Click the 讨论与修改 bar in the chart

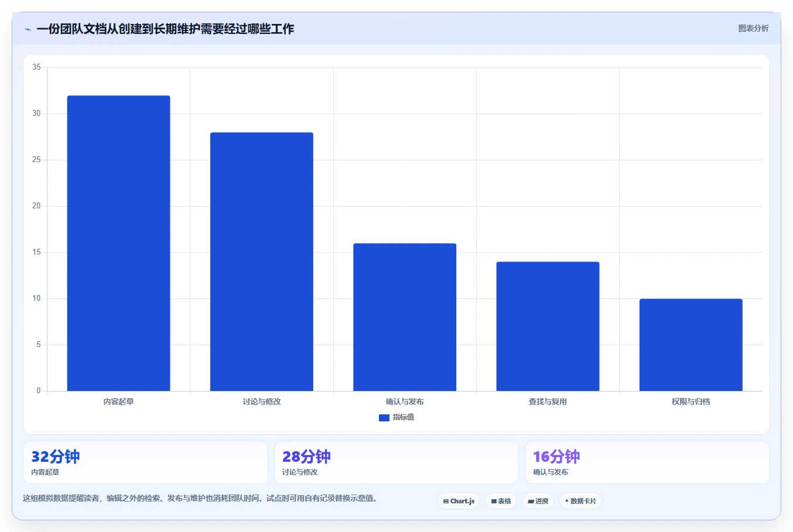click(x=262, y=262)
